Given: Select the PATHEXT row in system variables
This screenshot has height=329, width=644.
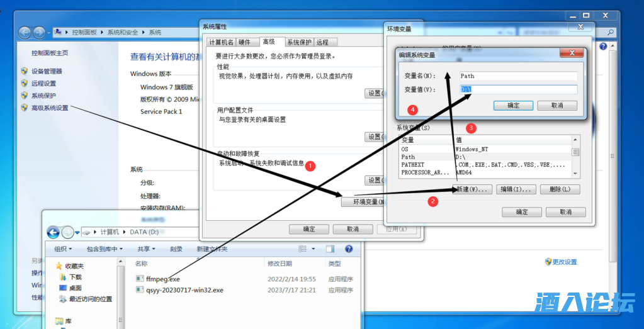Looking at the screenshot, I should 413,164.
